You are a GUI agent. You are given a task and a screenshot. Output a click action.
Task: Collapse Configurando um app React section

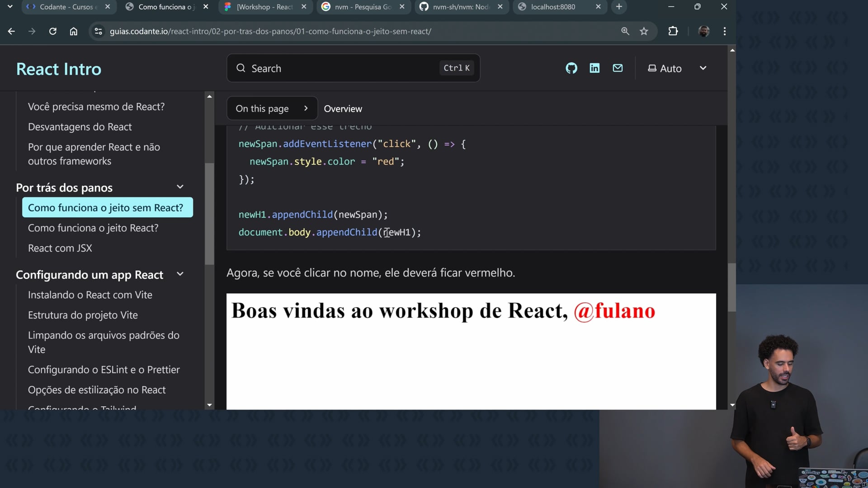click(180, 274)
